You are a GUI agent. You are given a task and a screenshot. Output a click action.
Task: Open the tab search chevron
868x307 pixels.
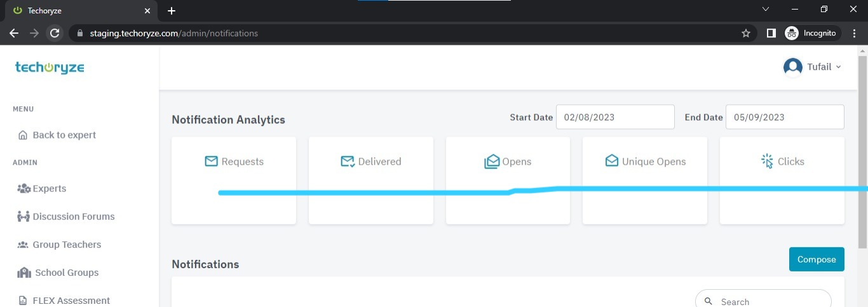click(766, 10)
